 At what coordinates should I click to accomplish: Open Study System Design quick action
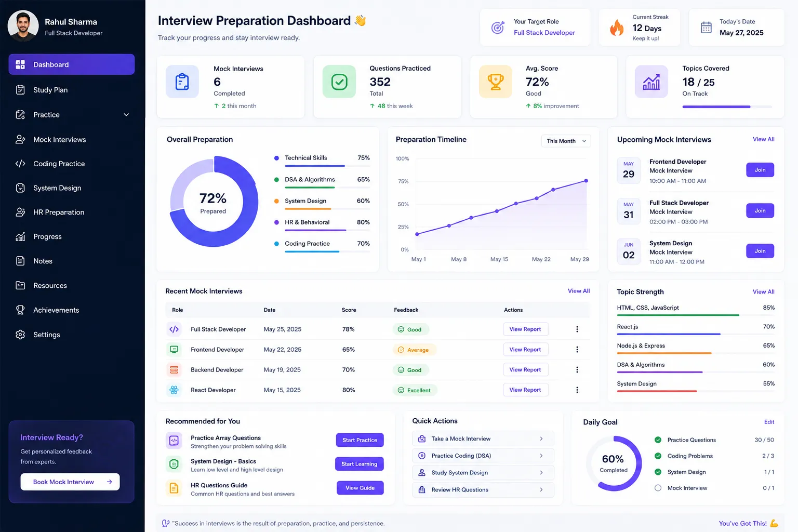click(x=483, y=473)
